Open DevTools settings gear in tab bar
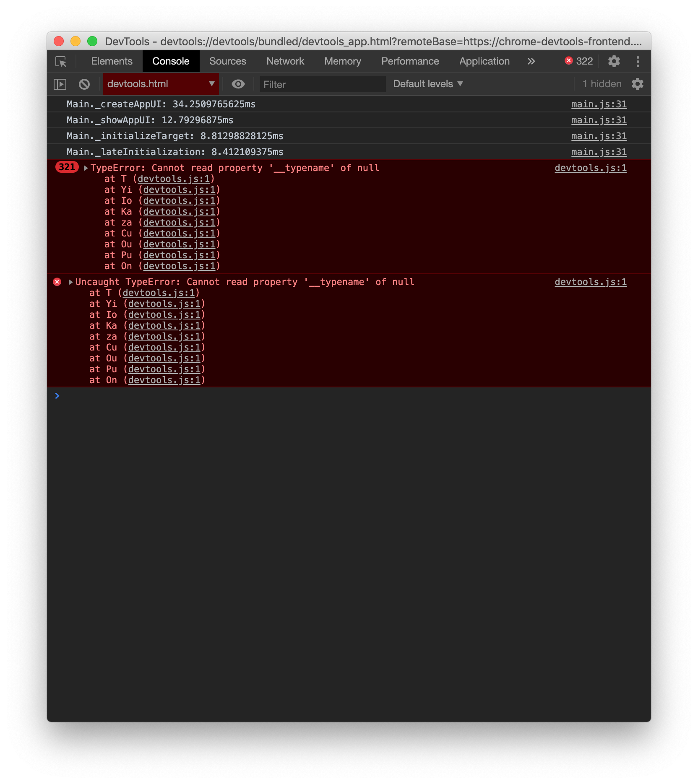Viewport: 698px width, 784px height. point(614,61)
